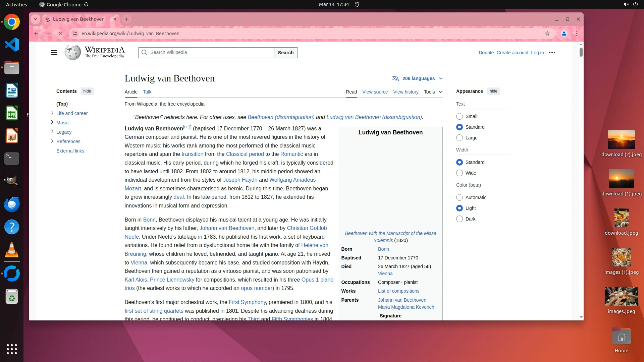
Task: Click the Wikipedia globe logo
Action: coord(73,53)
